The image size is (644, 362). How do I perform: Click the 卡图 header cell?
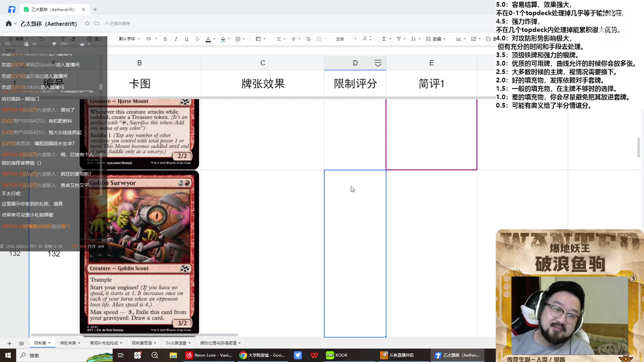pyautogui.click(x=140, y=83)
